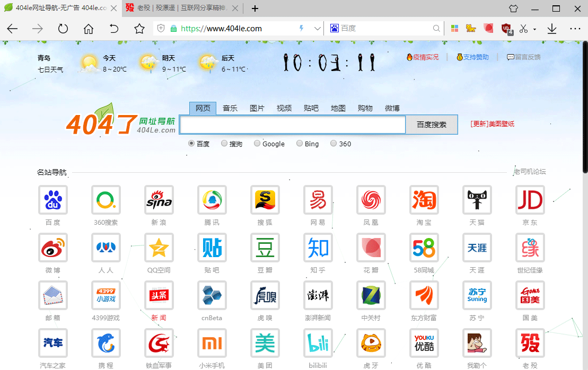Viewport: 588px width, 370px height.
Task: Expand the address bar dropdown arrow
Action: [317, 29]
